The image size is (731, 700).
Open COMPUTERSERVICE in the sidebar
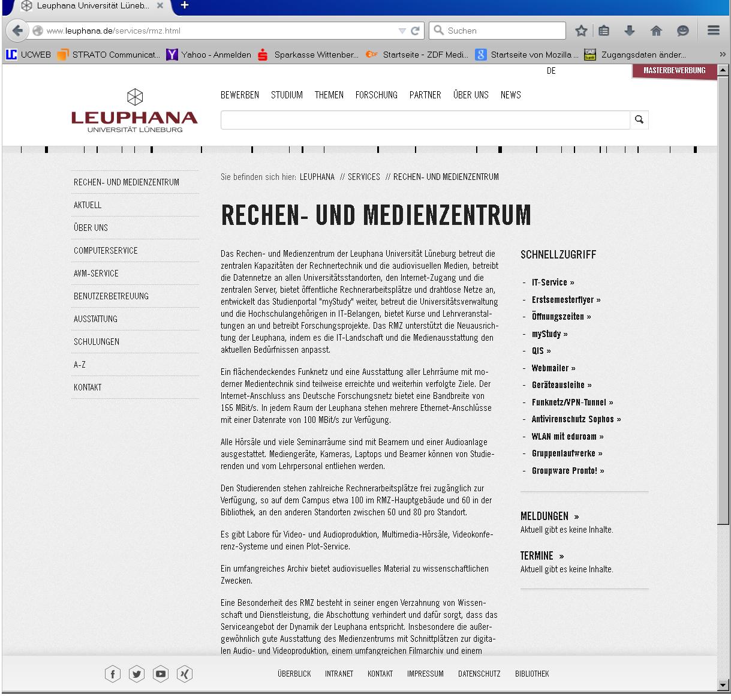(106, 251)
